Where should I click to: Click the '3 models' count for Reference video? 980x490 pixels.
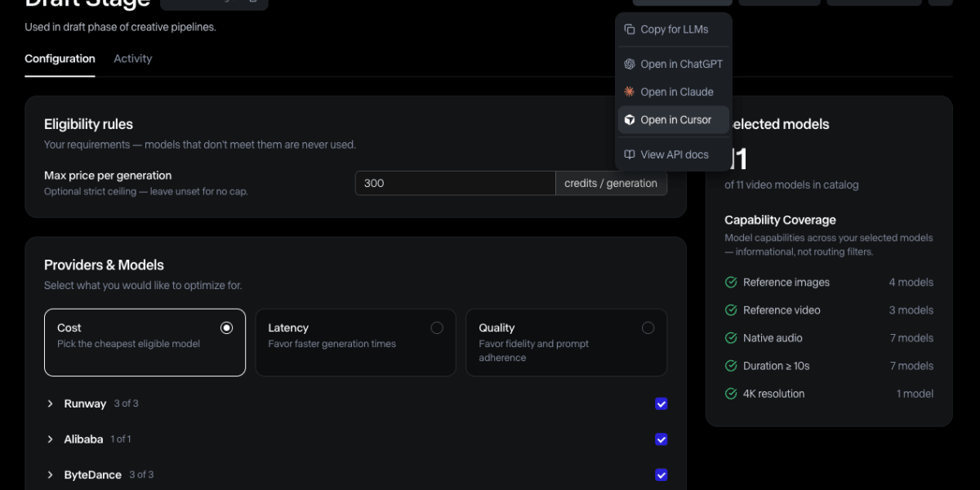point(911,310)
